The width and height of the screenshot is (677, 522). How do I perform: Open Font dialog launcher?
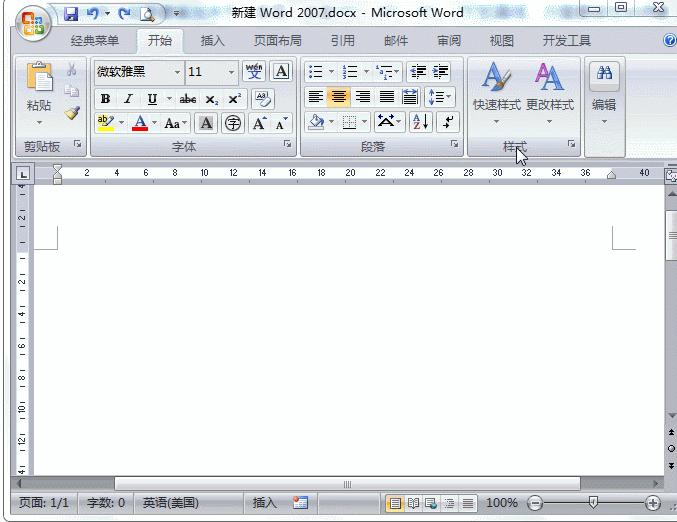click(x=288, y=144)
